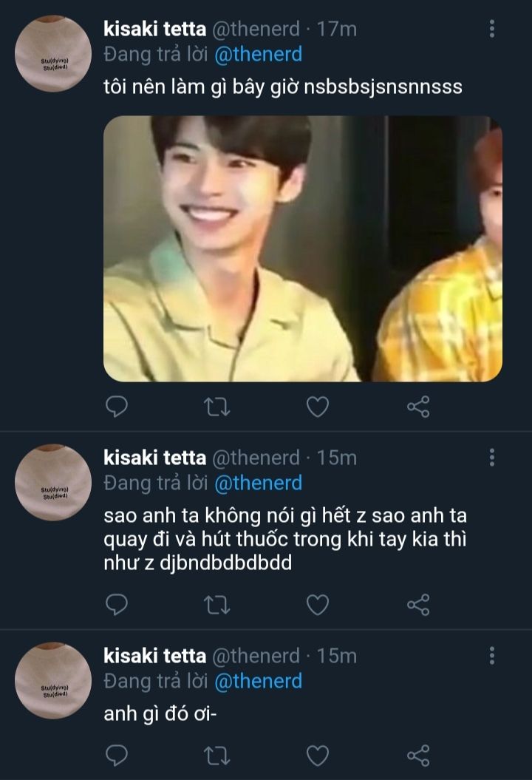Share the 'sao anh ta' tweet
The height and width of the screenshot is (780, 532).
point(418,606)
